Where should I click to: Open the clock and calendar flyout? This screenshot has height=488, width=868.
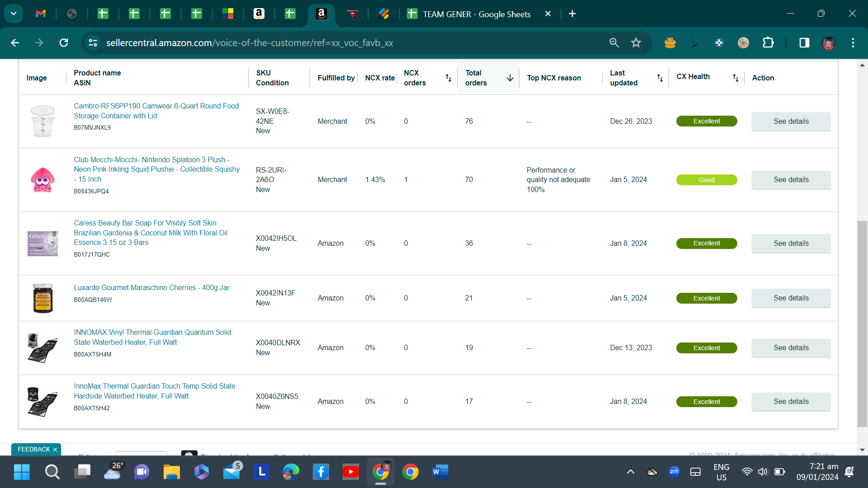(817, 472)
